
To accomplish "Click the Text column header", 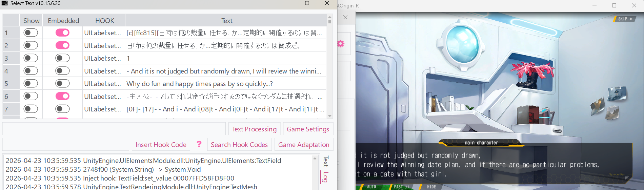I will [226, 21].
